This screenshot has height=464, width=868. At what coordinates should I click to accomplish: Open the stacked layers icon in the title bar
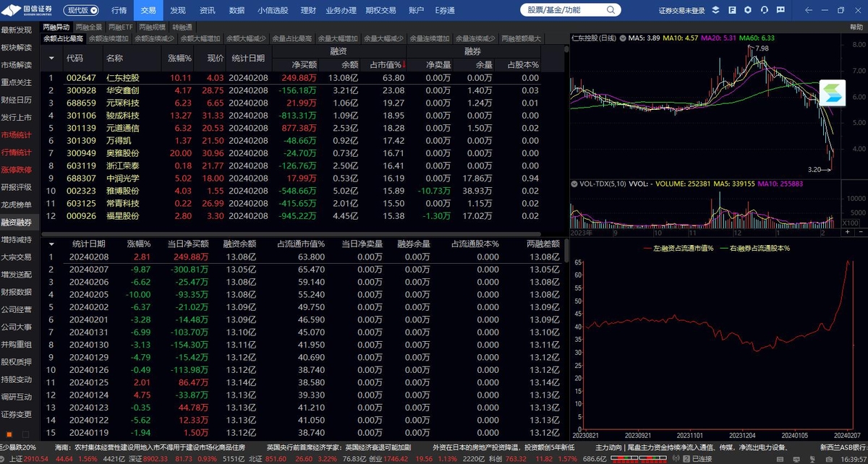(x=715, y=10)
